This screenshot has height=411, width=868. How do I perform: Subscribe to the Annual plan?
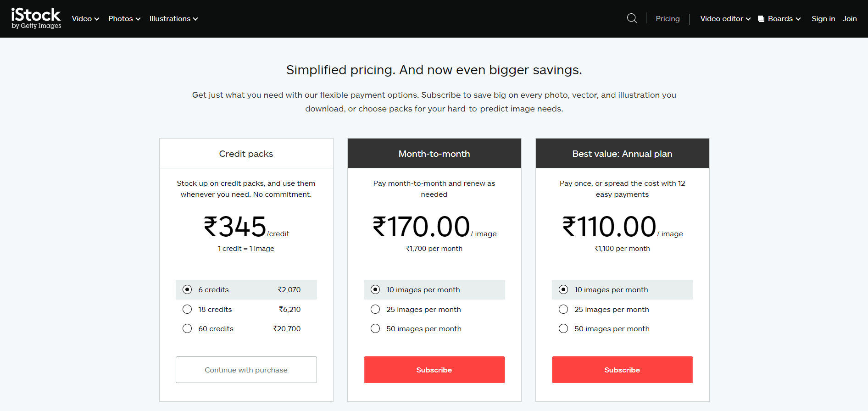(x=623, y=370)
